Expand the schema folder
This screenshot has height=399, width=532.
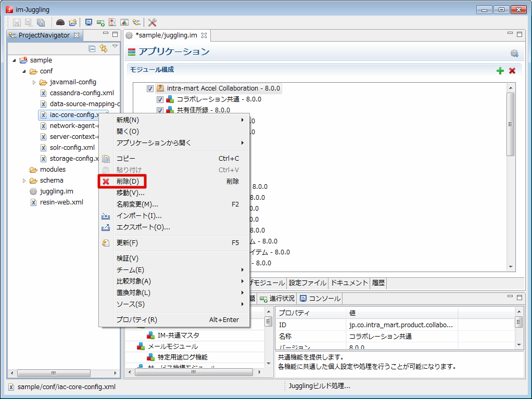[x=24, y=181]
